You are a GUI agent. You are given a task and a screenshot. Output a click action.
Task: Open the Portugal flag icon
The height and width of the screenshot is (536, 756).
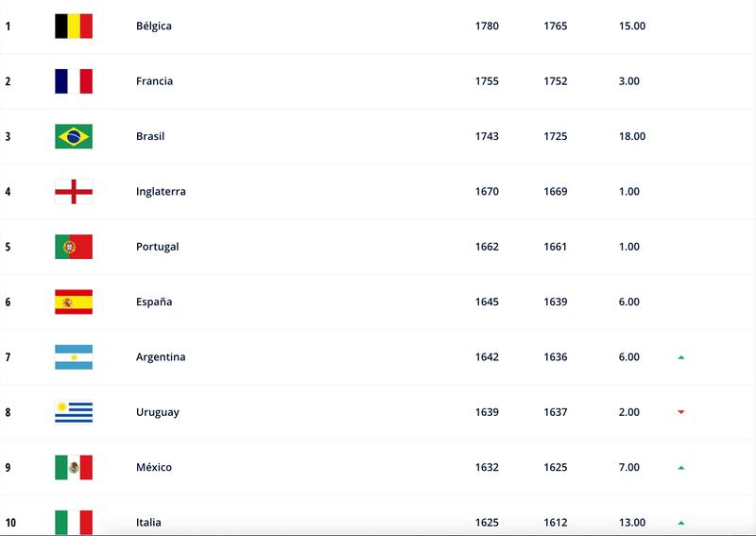click(74, 247)
